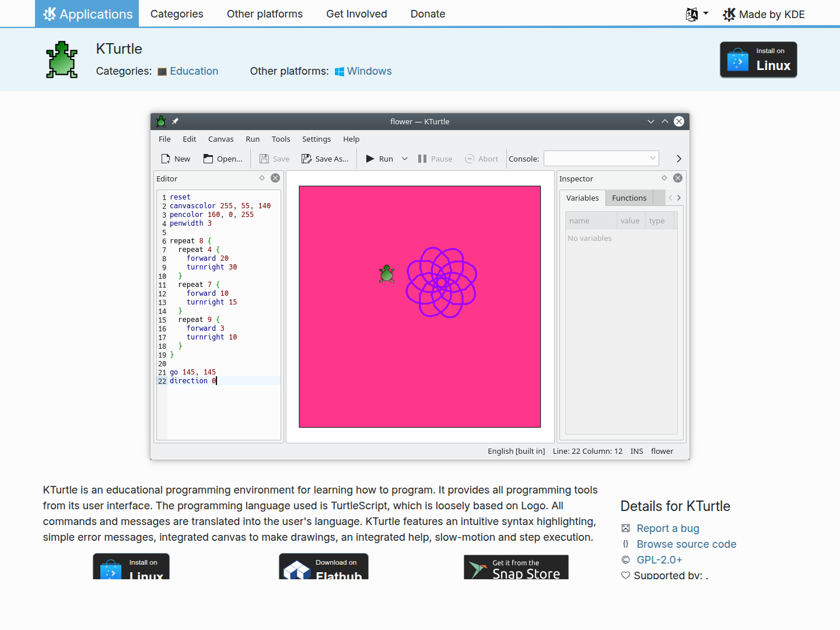The image size is (840, 630).
Task: Click the 'Line: 22 Column: 12' status entry
Action: [x=587, y=451]
